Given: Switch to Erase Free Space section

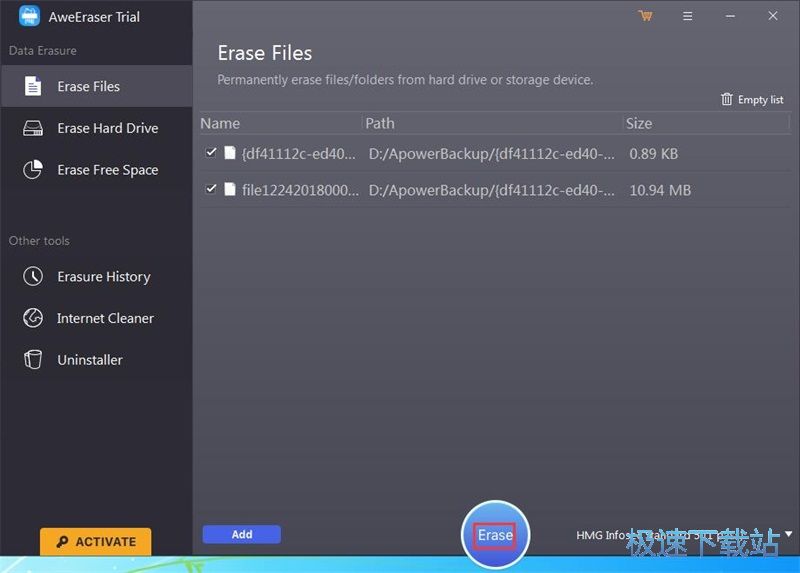Looking at the screenshot, I should [x=96, y=169].
